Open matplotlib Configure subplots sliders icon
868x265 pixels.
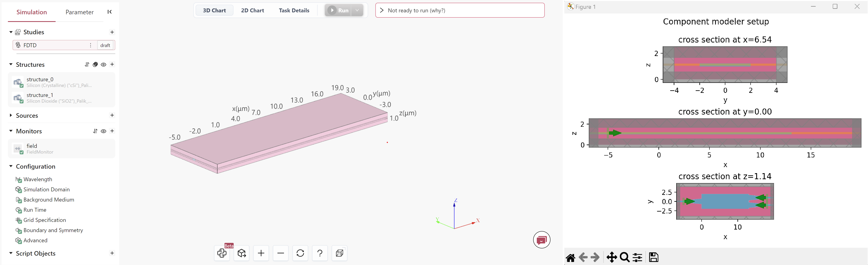point(637,258)
